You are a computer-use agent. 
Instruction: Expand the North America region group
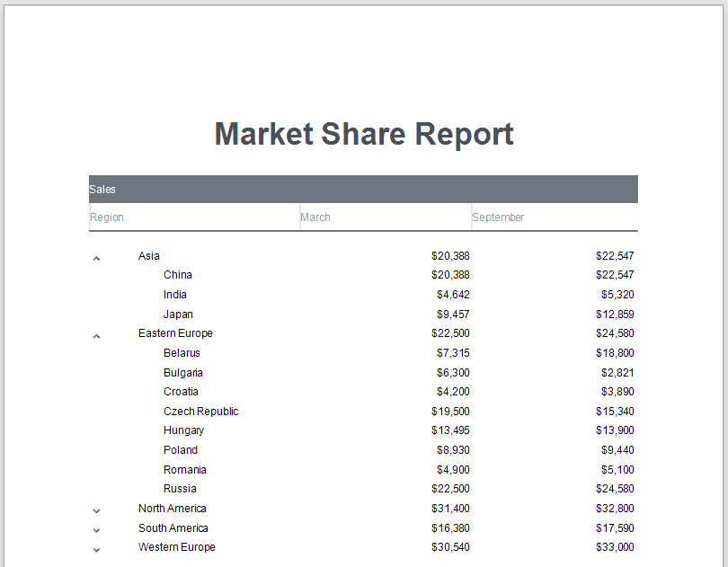click(97, 510)
